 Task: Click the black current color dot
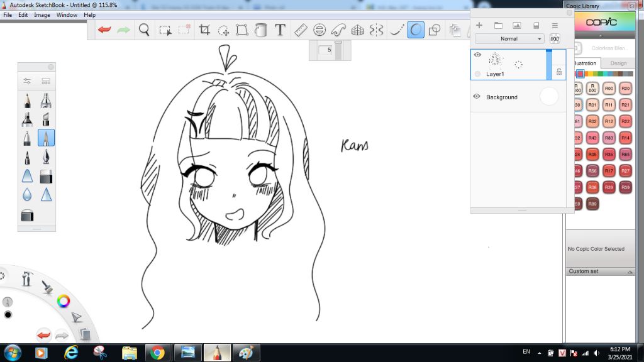pos(8,315)
